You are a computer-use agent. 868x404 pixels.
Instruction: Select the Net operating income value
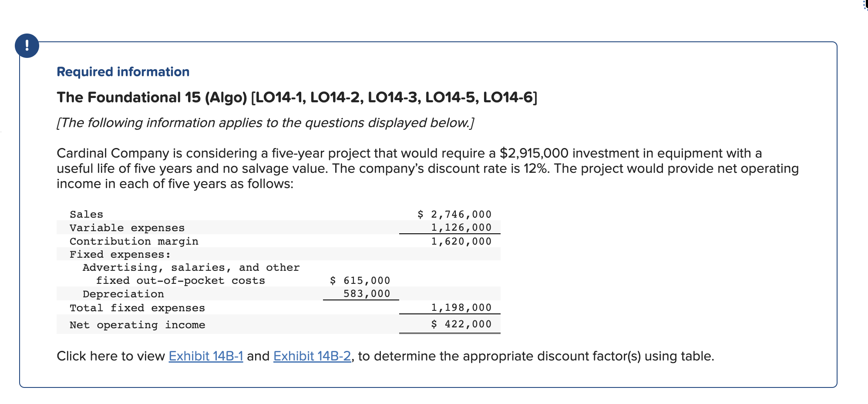point(461,323)
